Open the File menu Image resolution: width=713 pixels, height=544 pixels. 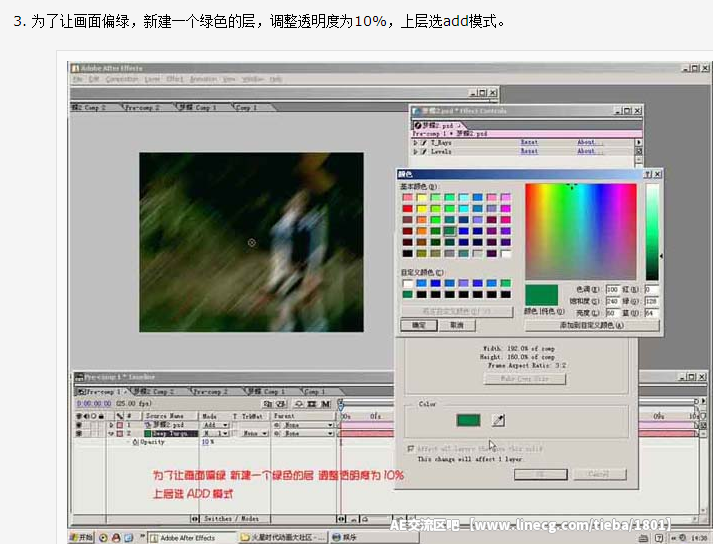(78, 80)
